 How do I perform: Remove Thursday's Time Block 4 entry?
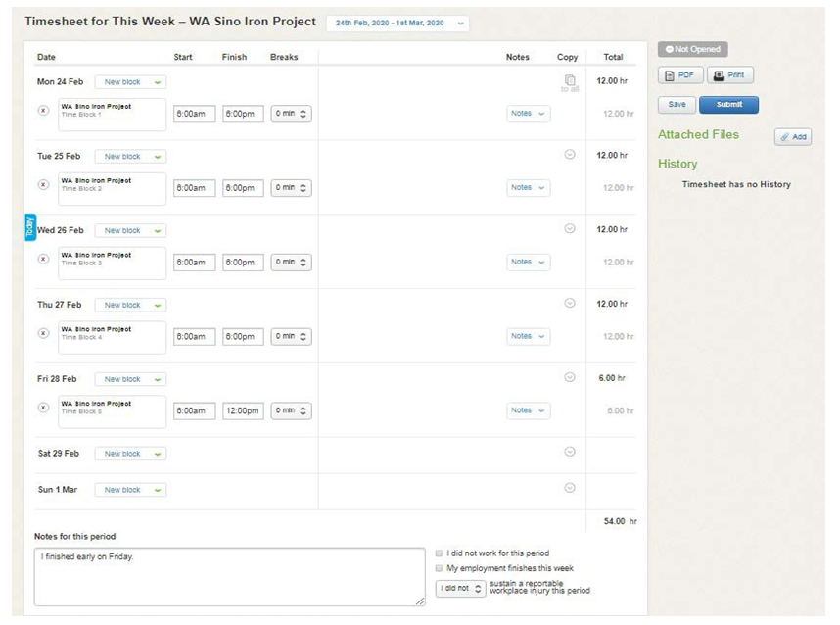[43, 333]
